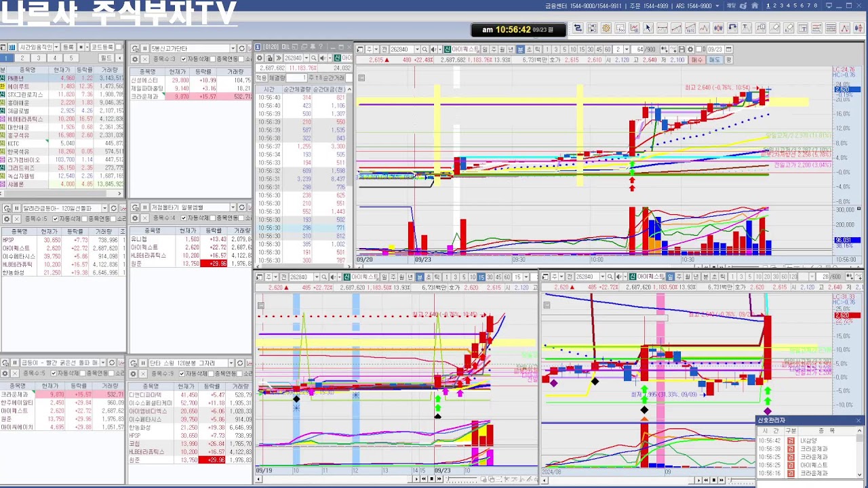This screenshot has width=868, height=488.
Task: Open the 저점돌파기 일봉캡밸 dropdown
Action: [x=233, y=208]
